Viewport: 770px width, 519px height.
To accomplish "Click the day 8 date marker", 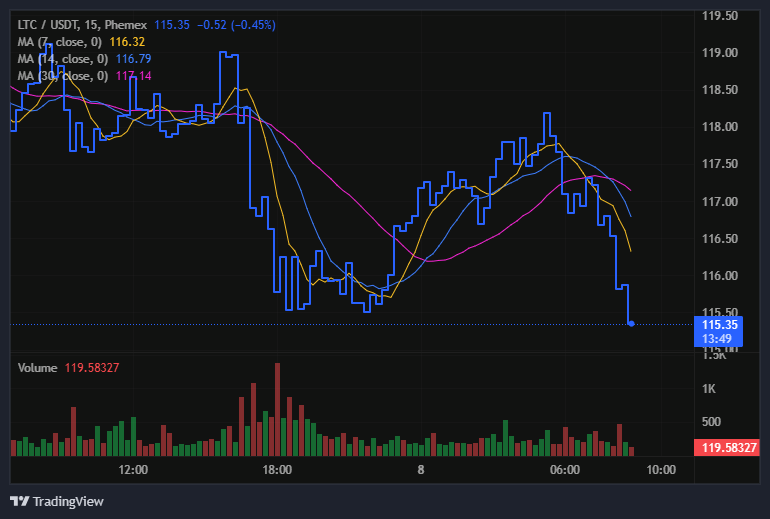I will pyautogui.click(x=421, y=469).
